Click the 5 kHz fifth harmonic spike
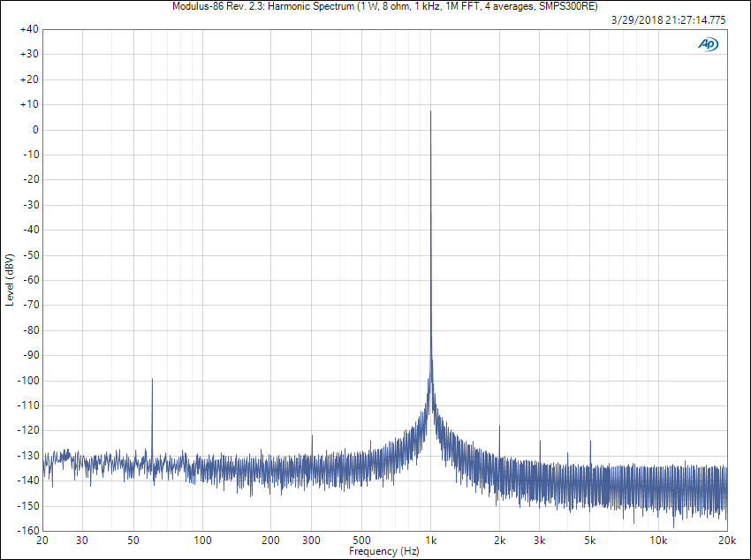The width and height of the screenshot is (751, 560). click(x=590, y=441)
